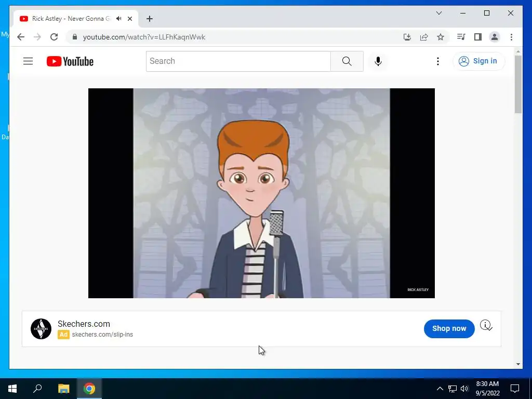532x399 pixels.
Task: Open a new tab with the plus button
Action: click(x=150, y=19)
